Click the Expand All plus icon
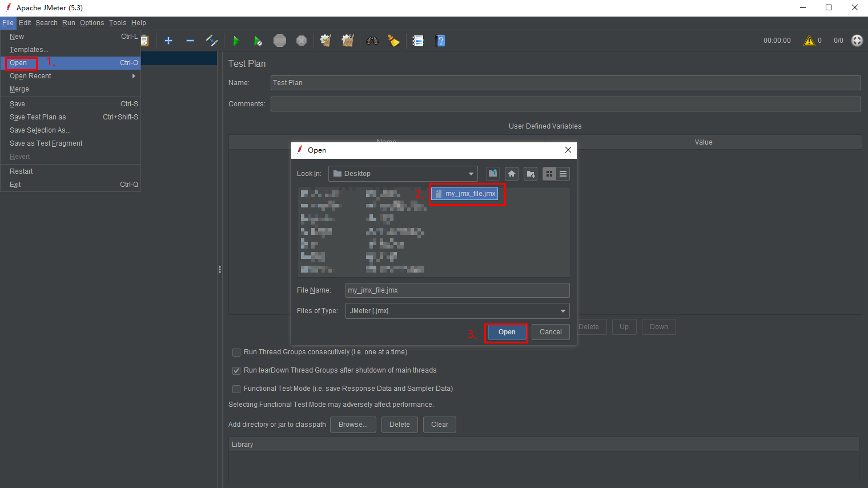Screen dimensions: 868x488 (168, 41)
